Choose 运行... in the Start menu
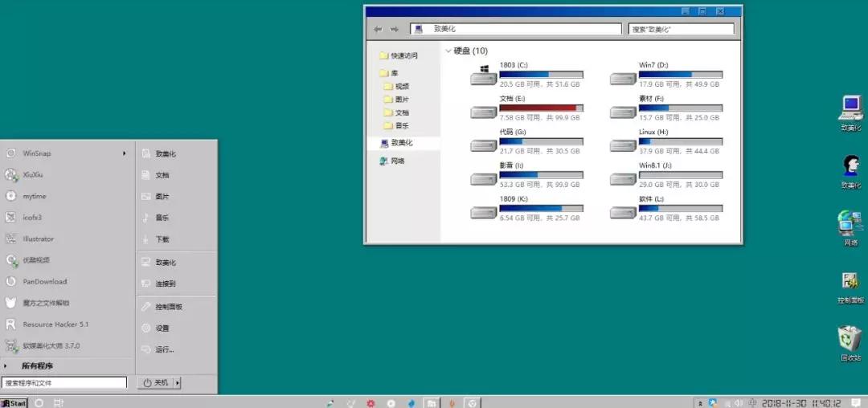 164,349
